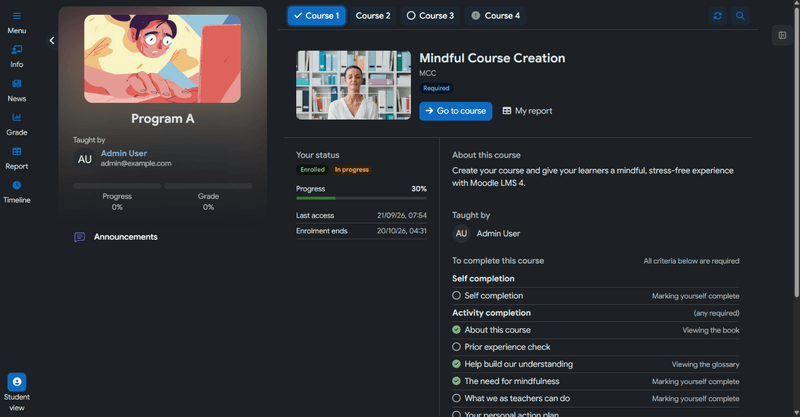The height and width of the screenshot is (417, 800).
Task: Open the Announcements link
Action: click(x=126, y=237)
